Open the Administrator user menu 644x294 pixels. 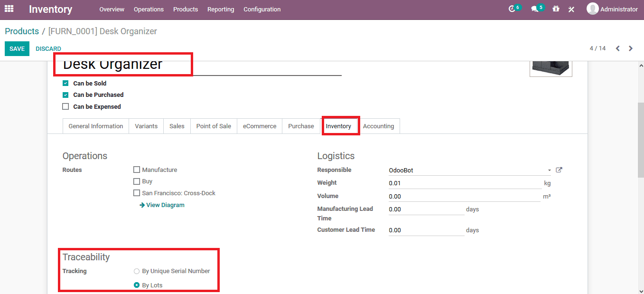coord(612,9)
